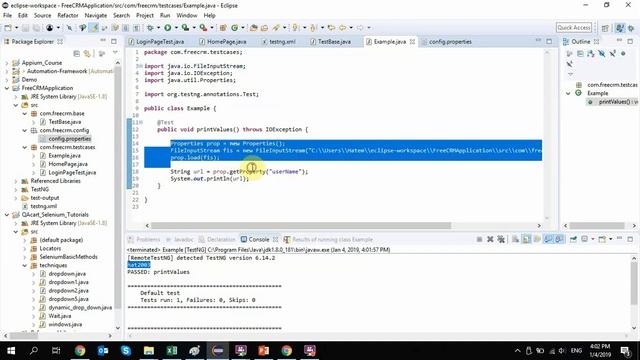Click the Remove All Terminated Launches icon
The height and width of the screenshot is (360, 640).
501,239
